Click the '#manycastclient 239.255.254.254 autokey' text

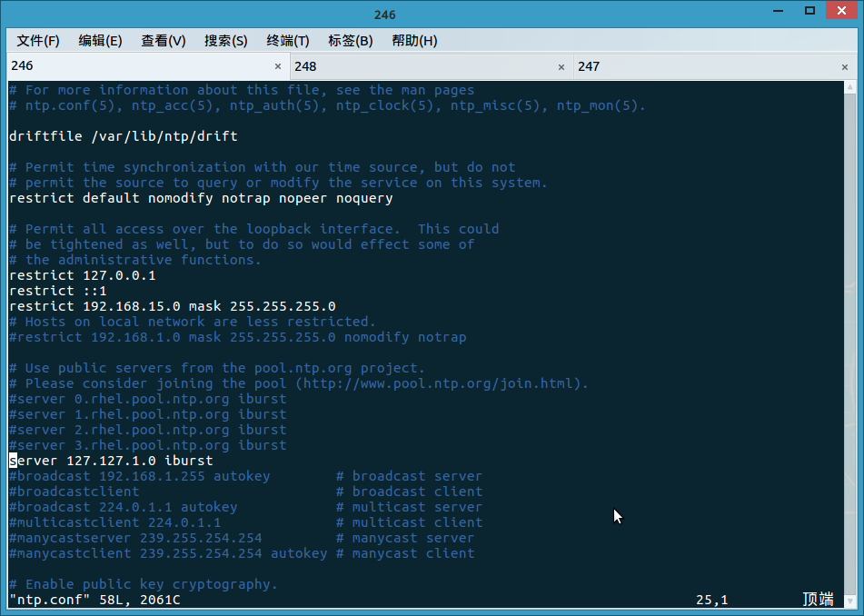168,552
